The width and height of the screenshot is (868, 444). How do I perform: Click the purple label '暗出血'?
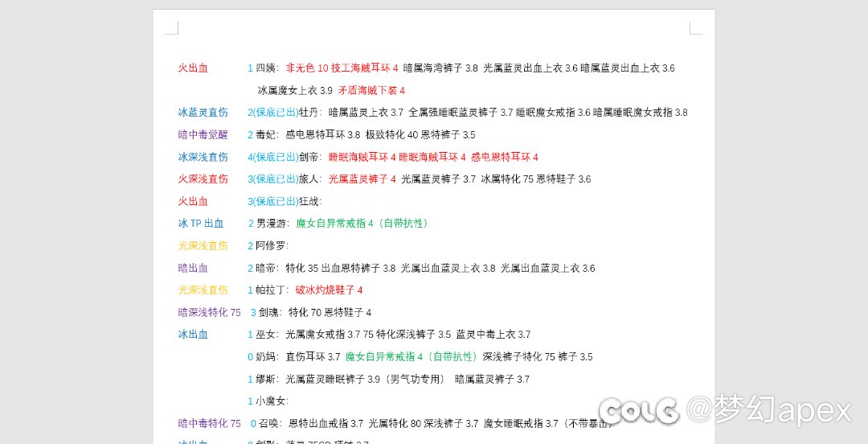click(193, 269)
